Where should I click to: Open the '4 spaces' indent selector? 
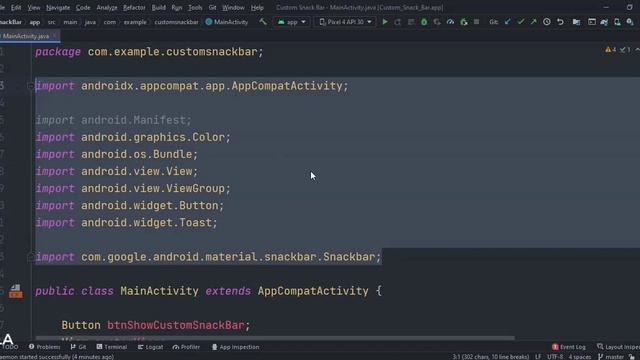tap(580, 357)
